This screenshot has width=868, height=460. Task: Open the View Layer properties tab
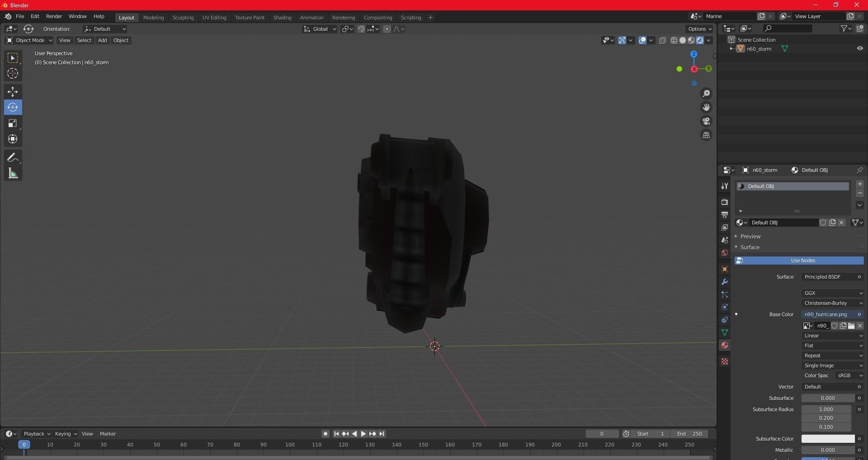point(725,227)
